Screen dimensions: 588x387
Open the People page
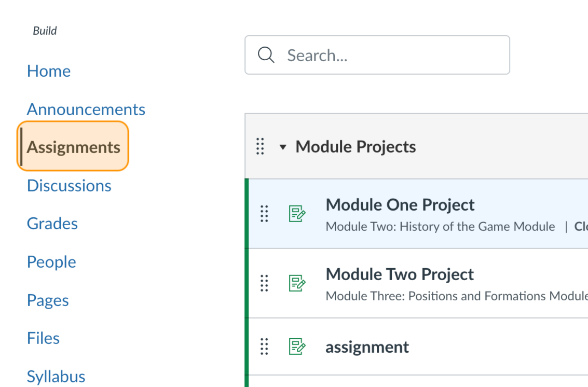(x=51, y=262)
